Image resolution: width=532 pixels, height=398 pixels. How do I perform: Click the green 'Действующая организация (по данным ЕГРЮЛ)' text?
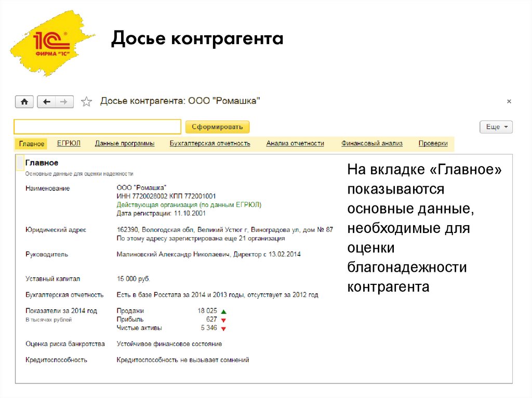pyautogui.click(x=189, y=205)
